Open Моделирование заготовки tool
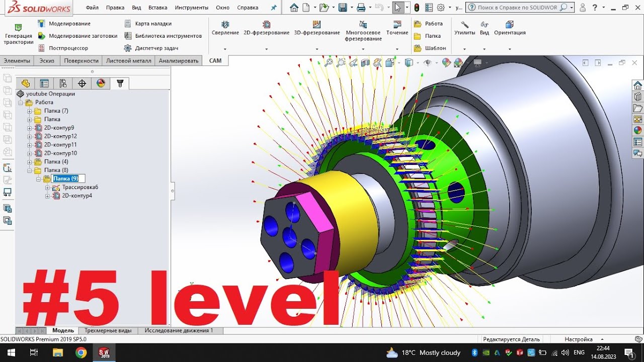 (77, 36)
